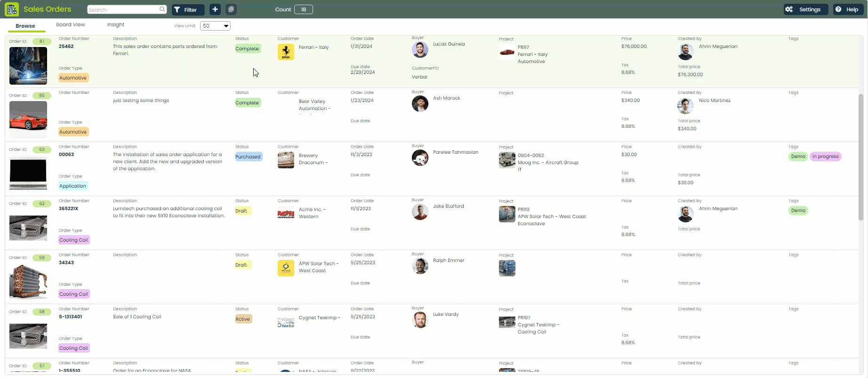Open project 0804-0053 Moog Inc. icon
868x378 pixels.
(507, 160)
